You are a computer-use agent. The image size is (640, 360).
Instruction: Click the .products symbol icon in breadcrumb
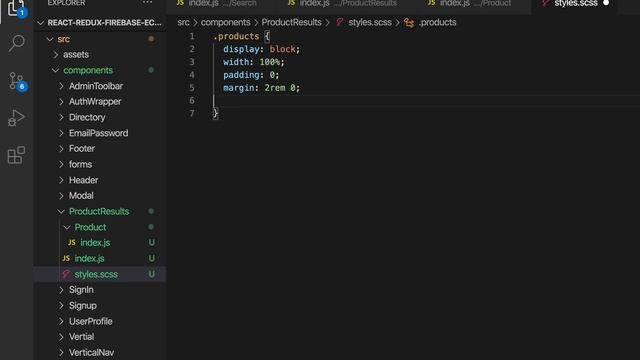coord(409,22)
